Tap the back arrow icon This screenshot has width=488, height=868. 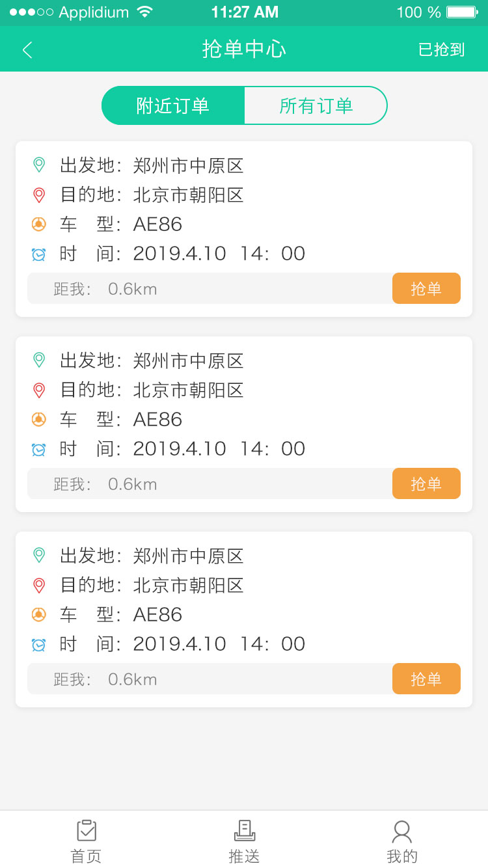[27, 49]
